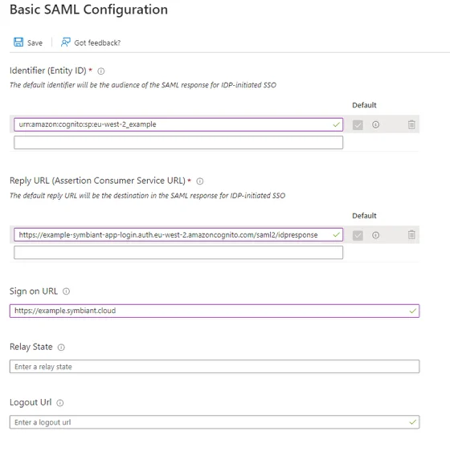This screenshot has width=450, height=476.
Task: Open the Got feedback? link
Action: (x=97, y=43)
